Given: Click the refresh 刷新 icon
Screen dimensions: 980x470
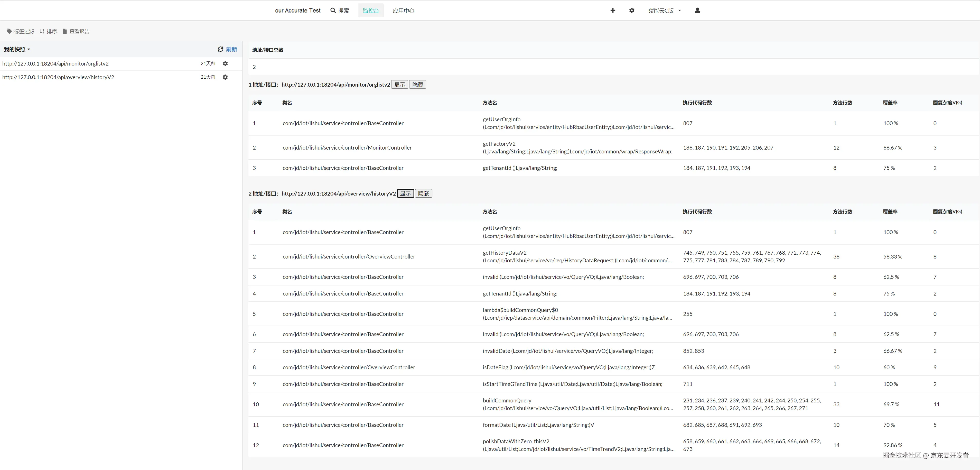Looking at the screenshot, I should (221, 50).
